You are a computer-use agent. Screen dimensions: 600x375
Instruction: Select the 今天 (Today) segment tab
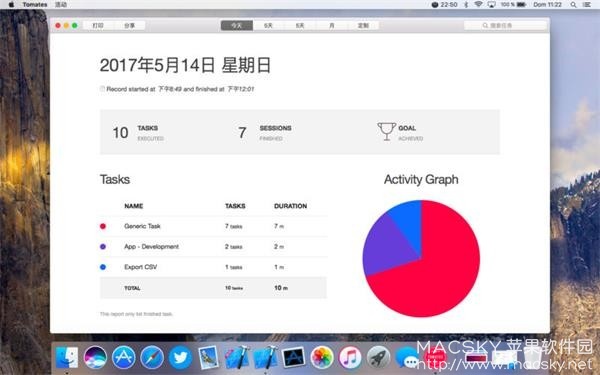coord(237,25)
